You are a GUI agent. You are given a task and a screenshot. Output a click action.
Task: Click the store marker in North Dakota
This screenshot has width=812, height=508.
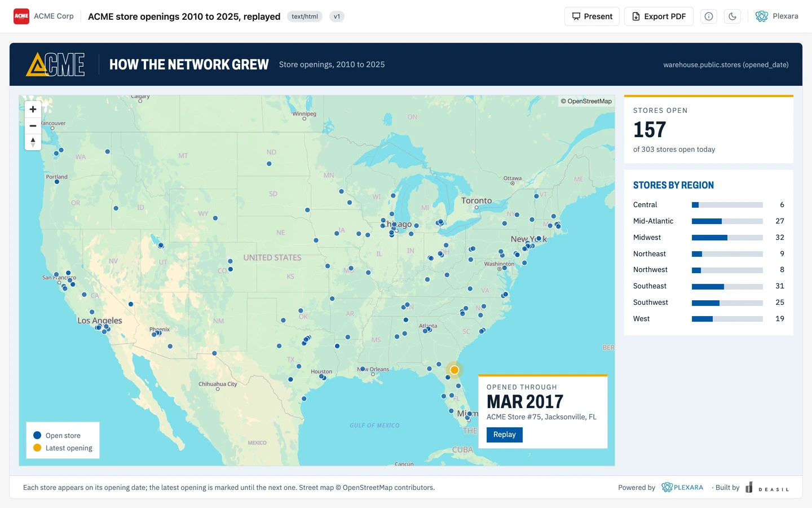tap(269, 164)
